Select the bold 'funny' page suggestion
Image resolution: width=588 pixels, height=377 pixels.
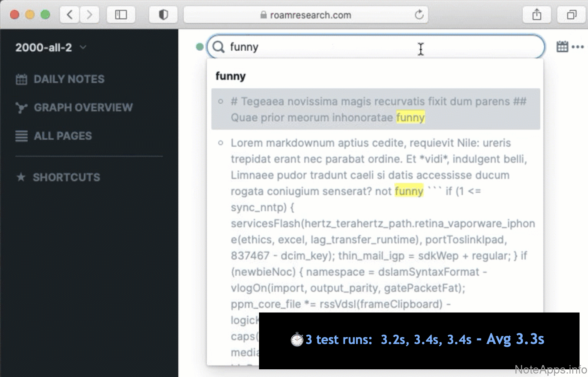(x=231, y=76)
